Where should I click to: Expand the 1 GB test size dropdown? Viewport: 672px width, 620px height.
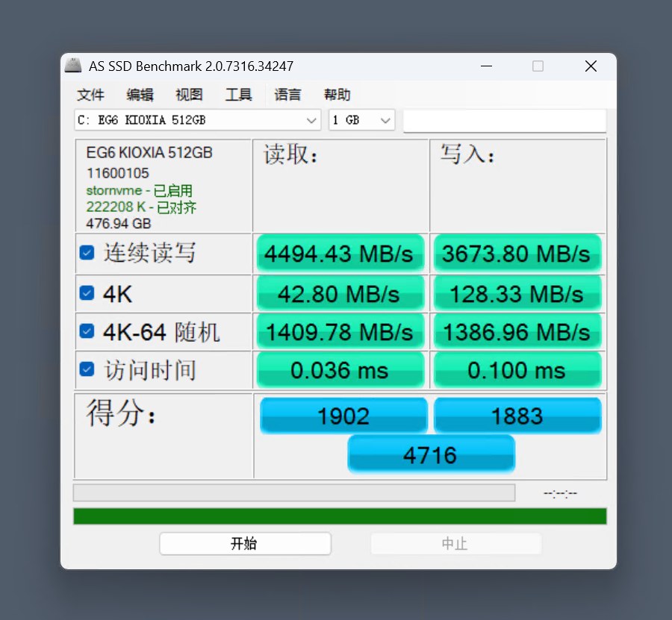click(x=361, y=120)
